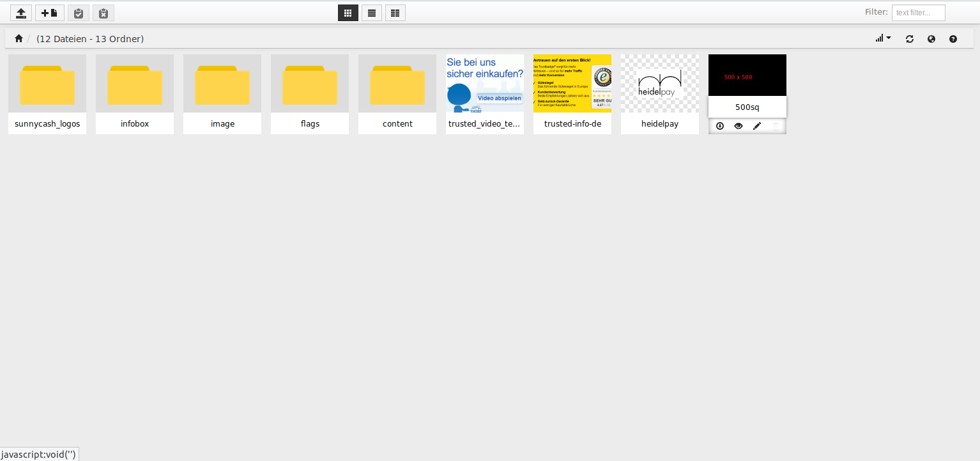Click the select all clipboard icon
980x461 pixels.
click(78, 12)
